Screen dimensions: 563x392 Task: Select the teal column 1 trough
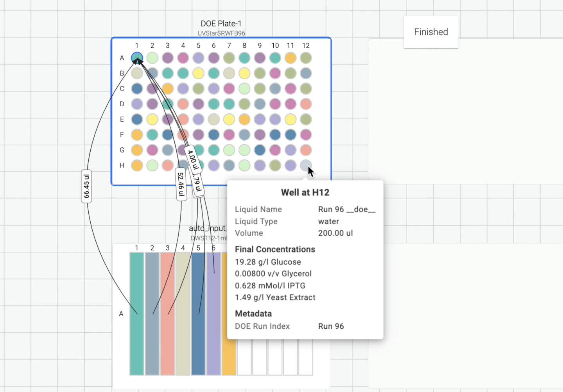coord(137,314)
